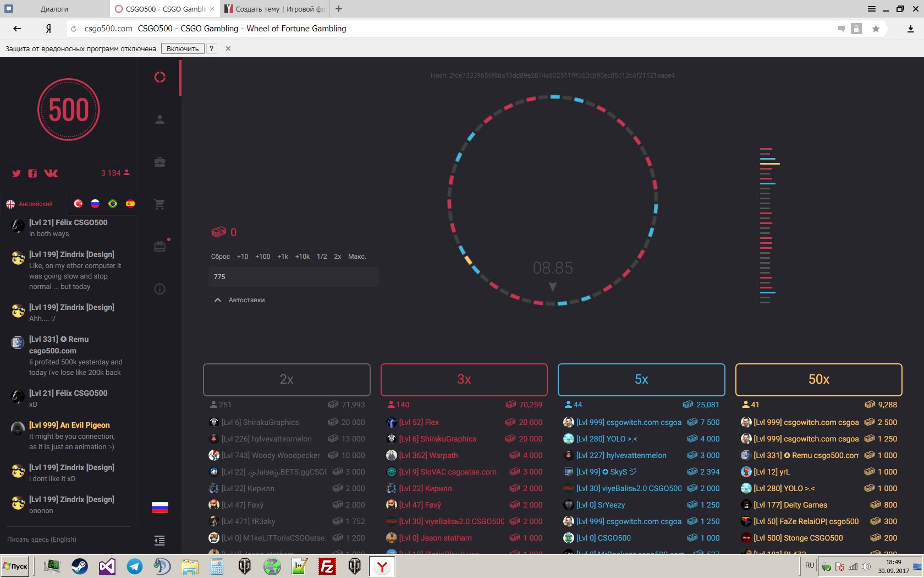Screen dimensions: 924x578
Task: Switch chat to the Turkish flag room
Action: click(78, 204)
